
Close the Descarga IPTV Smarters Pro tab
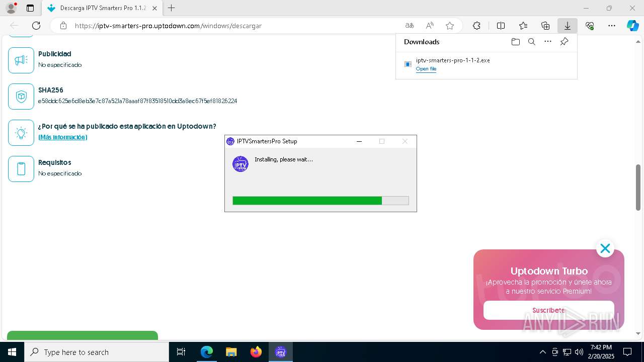pos(154,8)
